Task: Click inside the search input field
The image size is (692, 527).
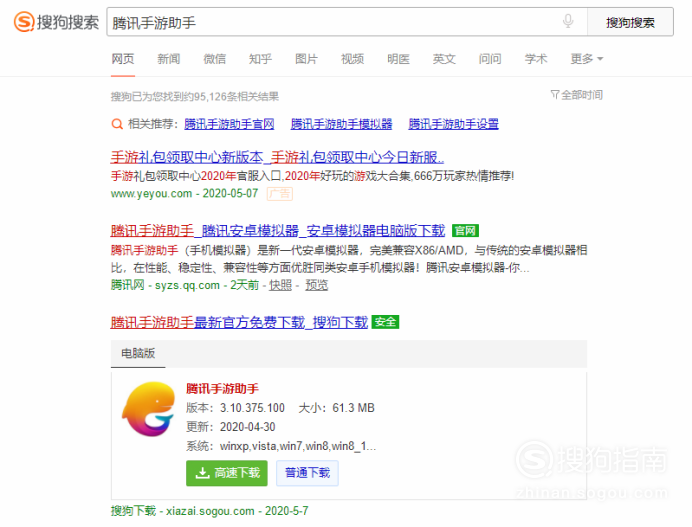Action: pos(330,22)
